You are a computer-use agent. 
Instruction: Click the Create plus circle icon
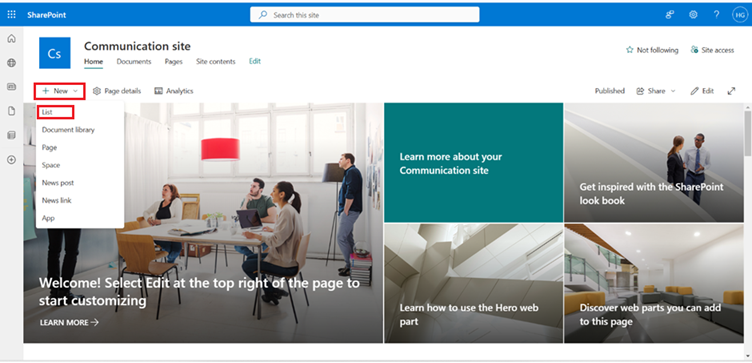pyautogui.click(x=12, y=160)
